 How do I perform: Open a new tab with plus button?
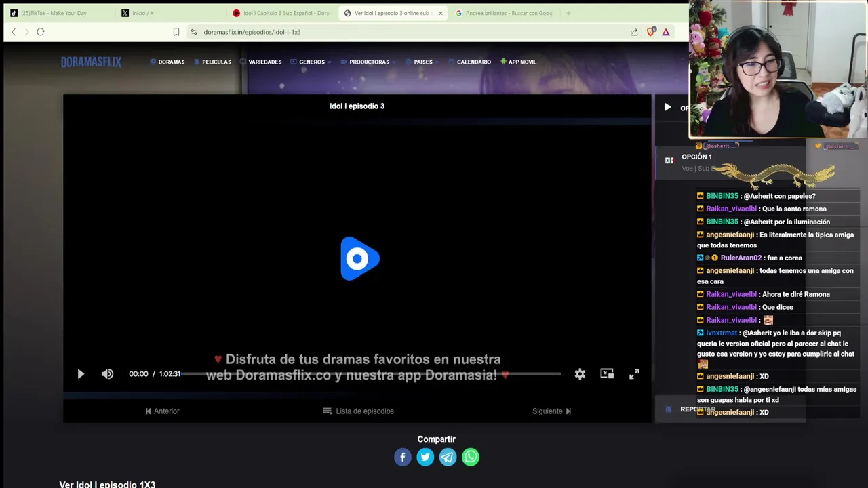(568, 13)
